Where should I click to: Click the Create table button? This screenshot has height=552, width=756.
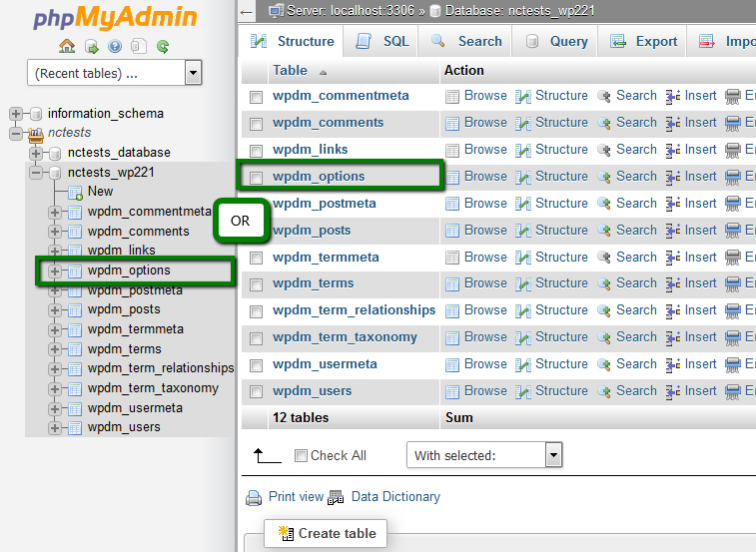326,534
